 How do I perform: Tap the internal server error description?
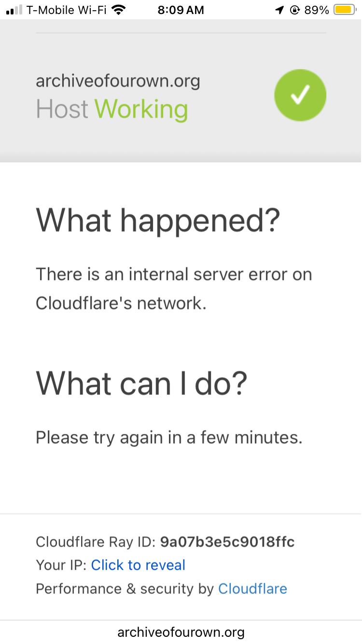(x=174, y=289)
